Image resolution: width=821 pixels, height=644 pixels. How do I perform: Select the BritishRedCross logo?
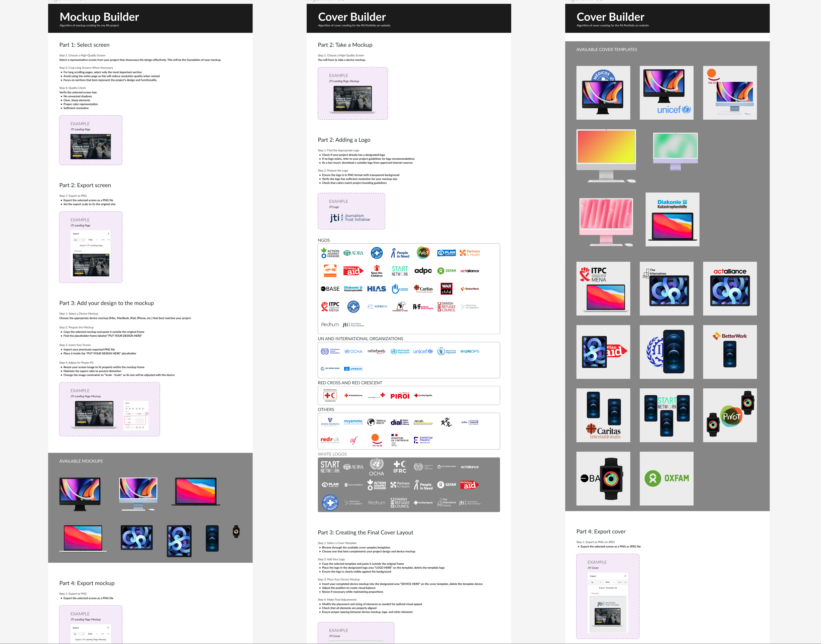353,396
